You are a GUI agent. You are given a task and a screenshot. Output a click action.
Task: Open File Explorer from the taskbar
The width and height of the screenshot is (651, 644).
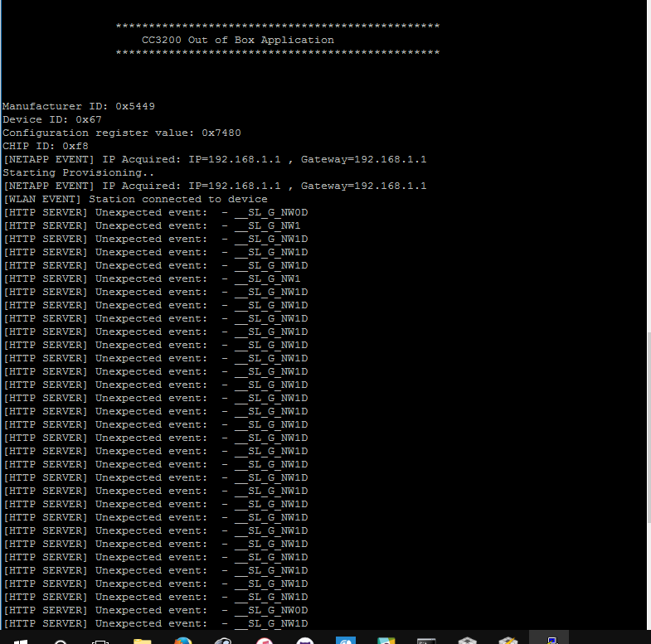pos(142,641)
